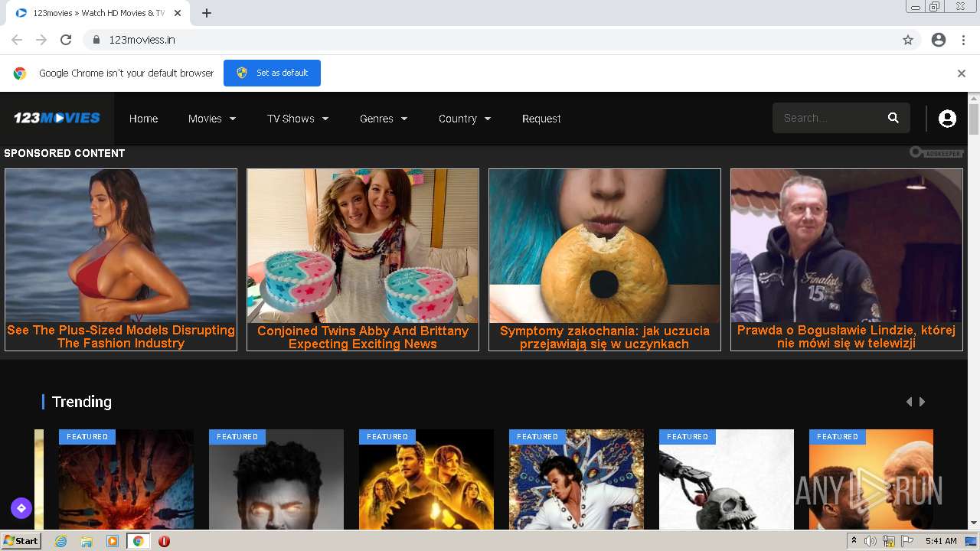Bookmark this page with the star
This screenshot has width=980, height=551.
(x=908, y=40)
